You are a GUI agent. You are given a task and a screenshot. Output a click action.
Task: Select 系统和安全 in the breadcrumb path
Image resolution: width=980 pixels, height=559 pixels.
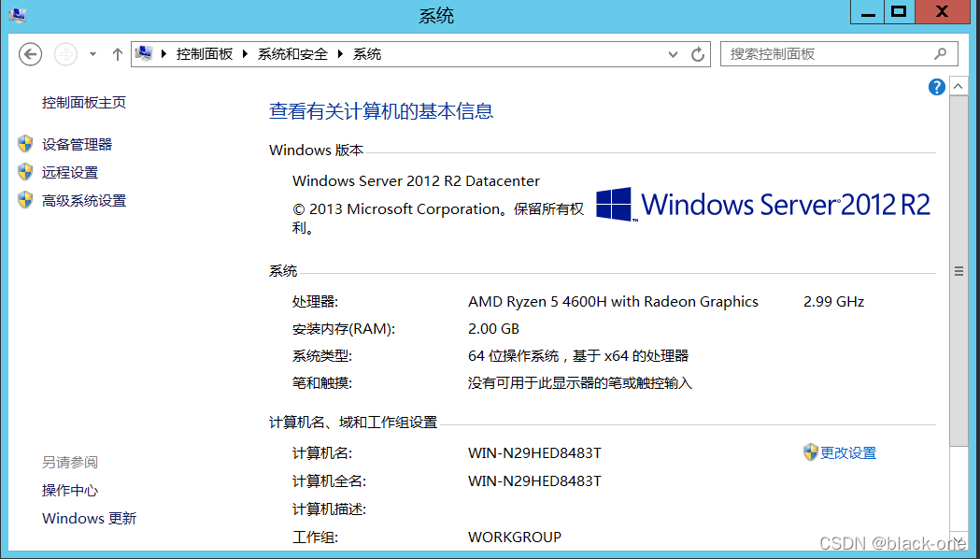[292, 54]
